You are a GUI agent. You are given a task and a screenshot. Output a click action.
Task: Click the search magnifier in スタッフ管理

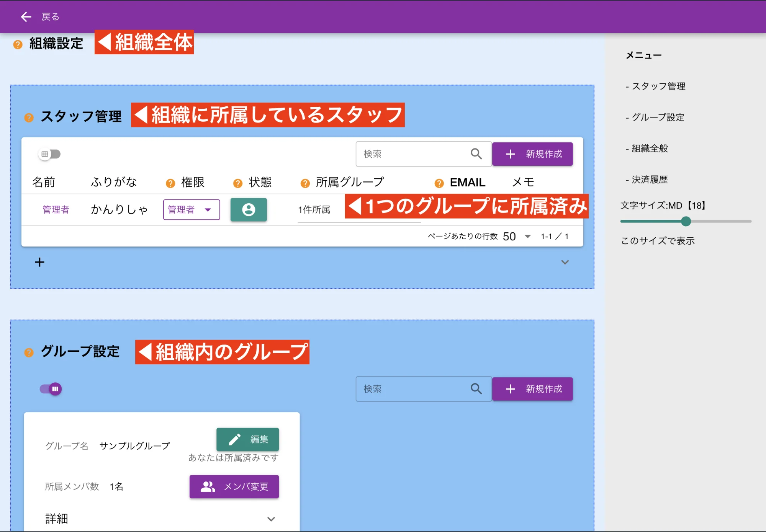coord(476,154)
